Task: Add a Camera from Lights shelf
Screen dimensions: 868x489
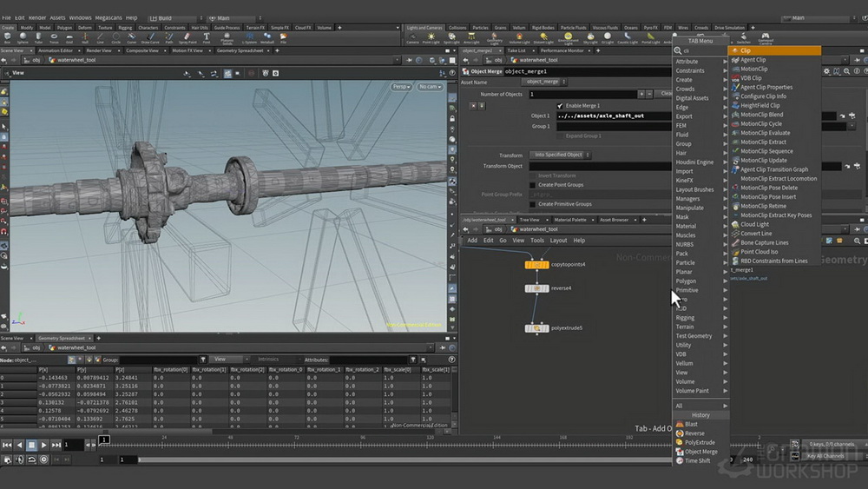Action: click(412, 37)
